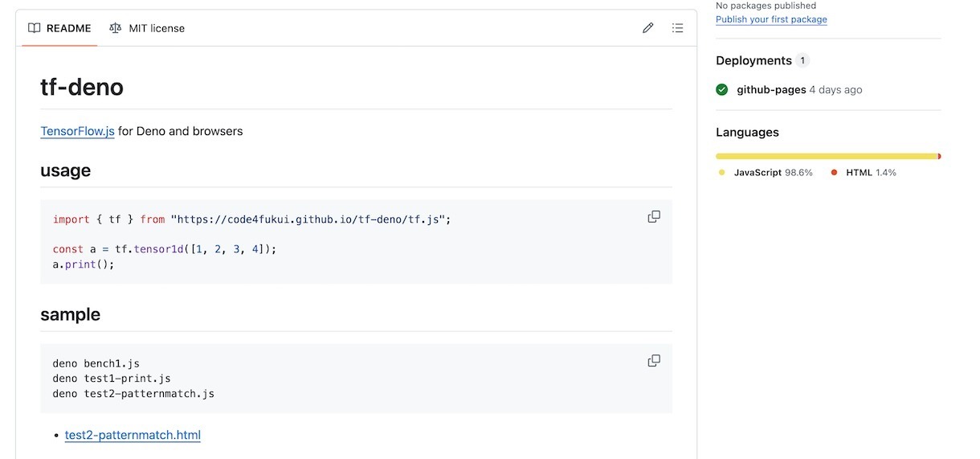Click Publish your first package
Screen dimensions: 980x459
click(x=771, y=19)
